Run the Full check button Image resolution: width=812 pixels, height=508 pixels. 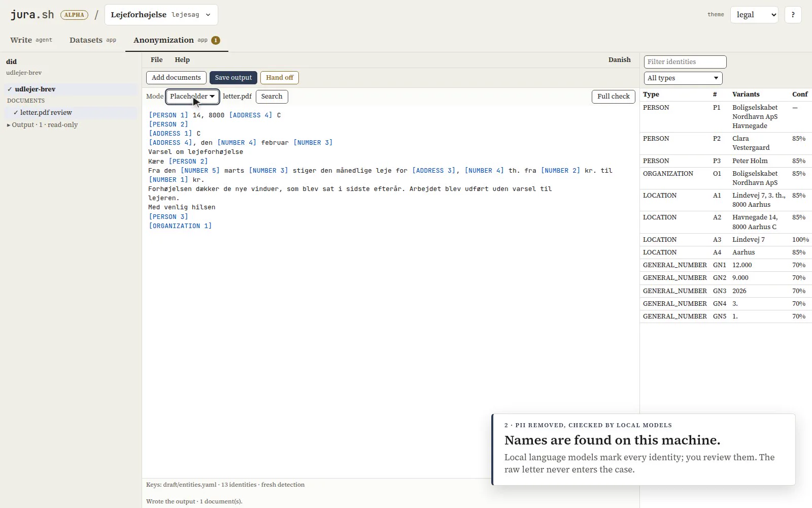[613, 97]
